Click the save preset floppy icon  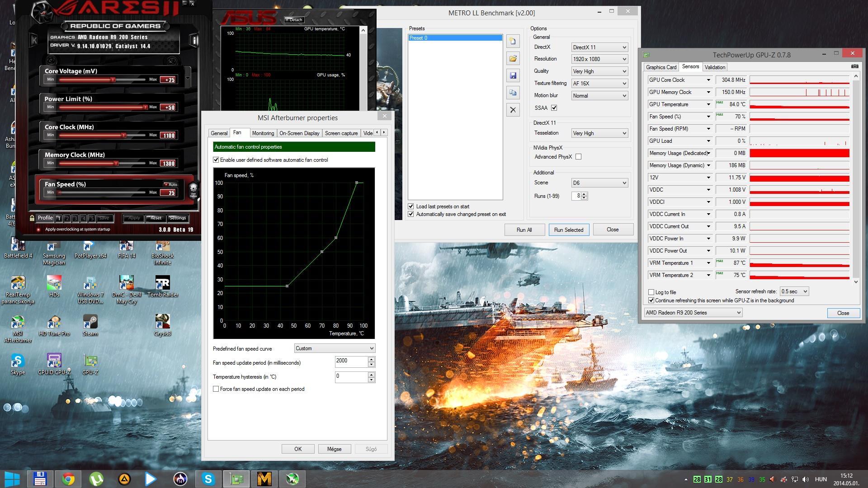click(513, 75)
